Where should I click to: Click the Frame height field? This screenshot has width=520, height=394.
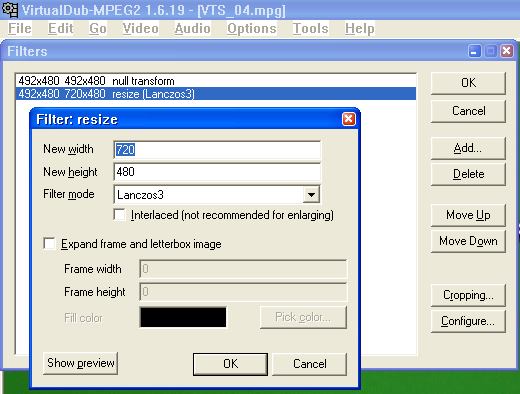click(x=243, y=292)
